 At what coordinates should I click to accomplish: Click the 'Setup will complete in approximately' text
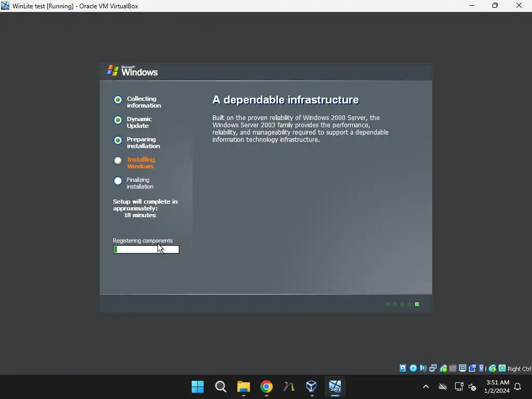tap(145, 205)
